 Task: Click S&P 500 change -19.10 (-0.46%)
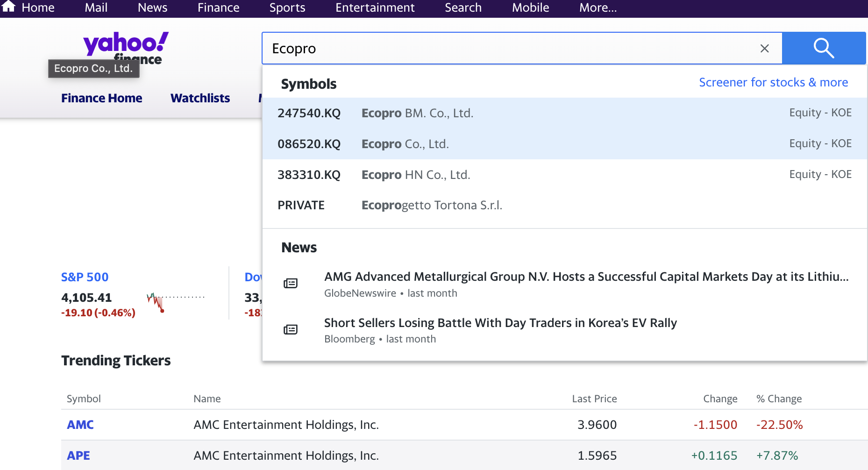coord(98,313)
